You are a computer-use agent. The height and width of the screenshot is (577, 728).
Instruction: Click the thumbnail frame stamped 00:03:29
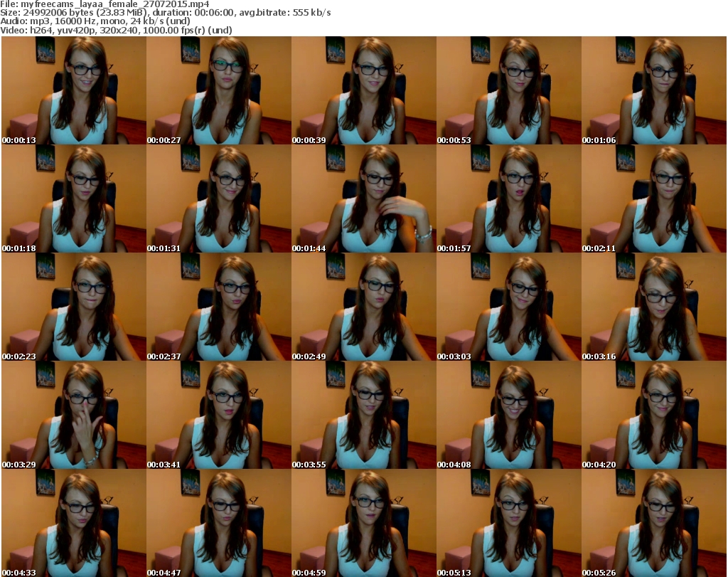74,415
